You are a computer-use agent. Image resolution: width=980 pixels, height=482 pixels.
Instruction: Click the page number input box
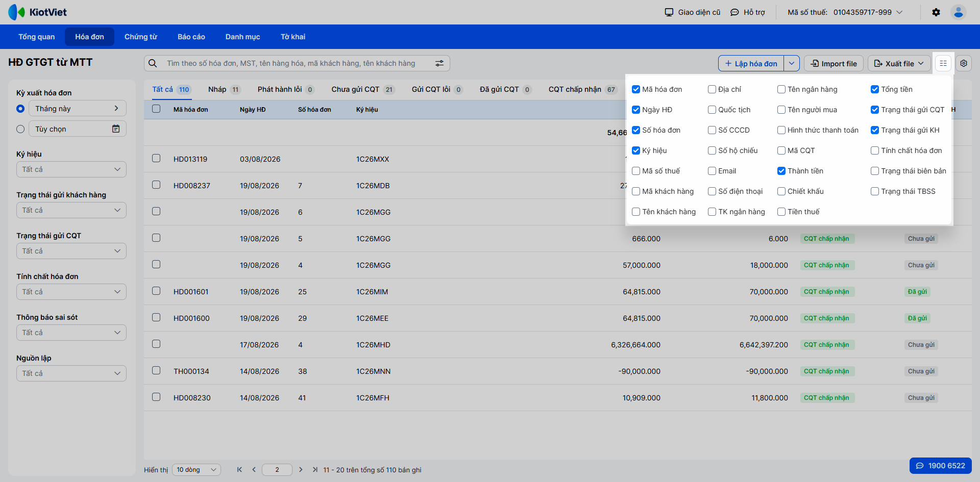[277, 470]
